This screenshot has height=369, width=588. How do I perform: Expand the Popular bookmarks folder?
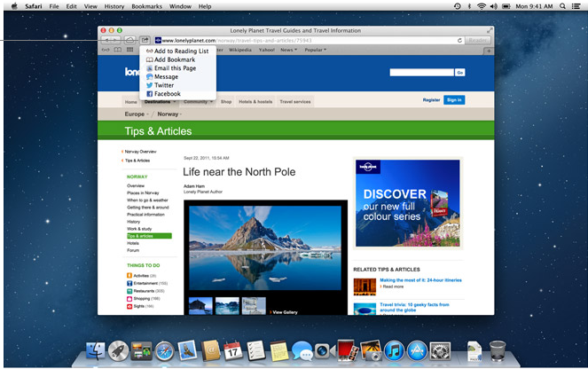[315, 50]
